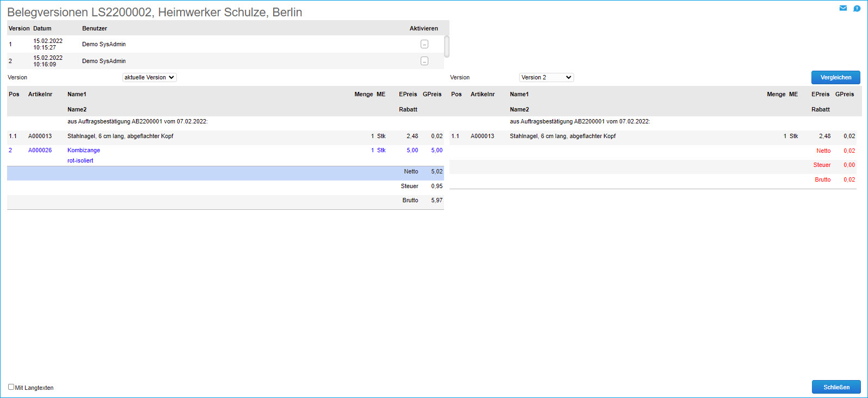Open the help question-mark speech bubble
Screen dimensions: 868x398
(x=857, y=8)
